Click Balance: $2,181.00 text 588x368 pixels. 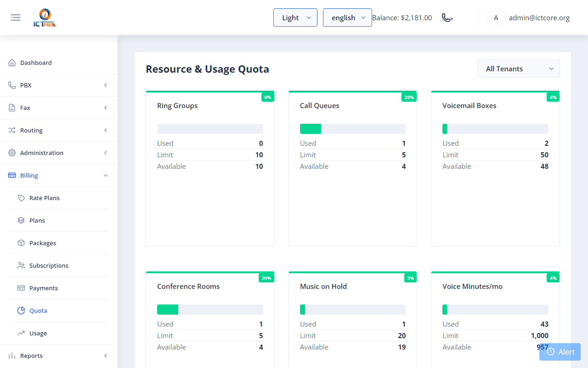click(402, 18)
